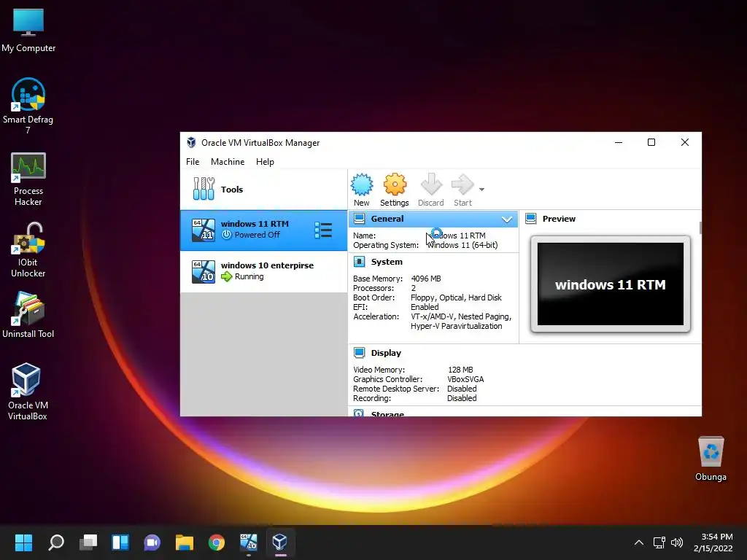Open the Help menu
Viewport: 747px width, 560px height.
point(265,162)
